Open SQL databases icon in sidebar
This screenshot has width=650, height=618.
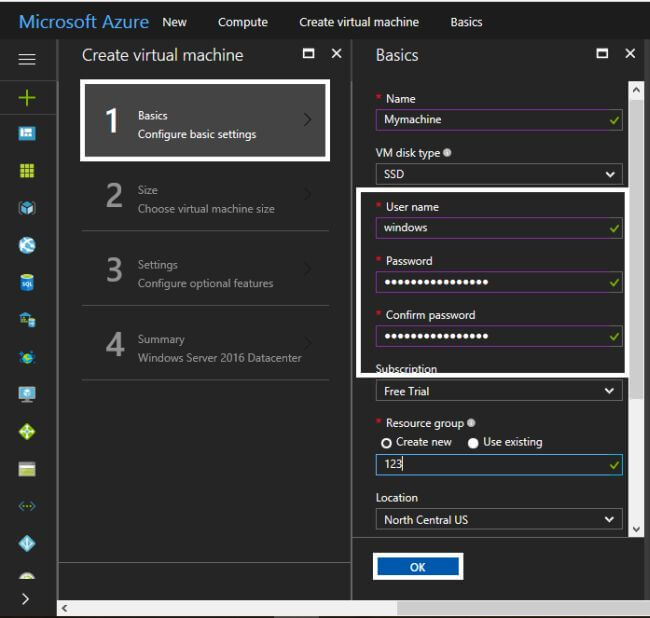click(x=27, y=283)
